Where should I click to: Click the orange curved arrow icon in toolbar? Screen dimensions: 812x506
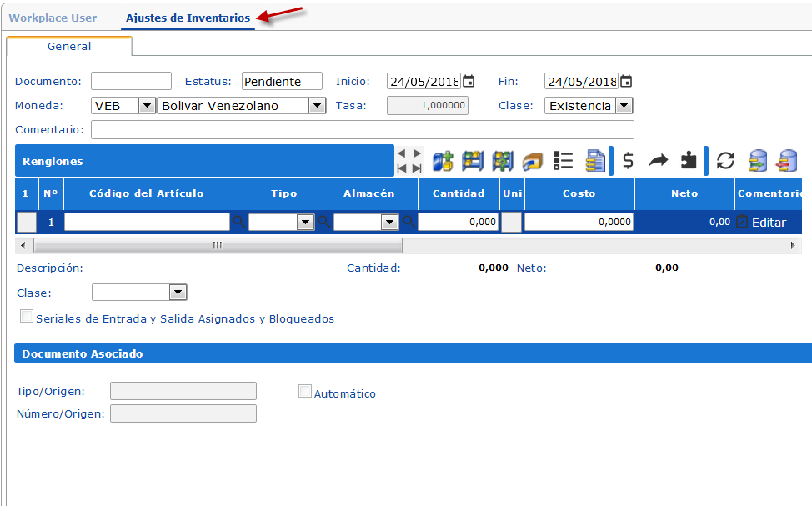tap(533, 161)
